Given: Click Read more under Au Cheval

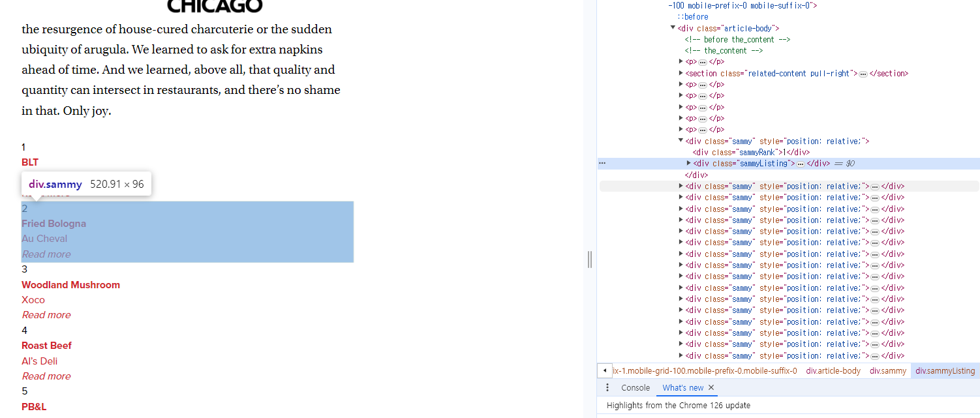Looking at the screenshot, I should click(46, 254).
